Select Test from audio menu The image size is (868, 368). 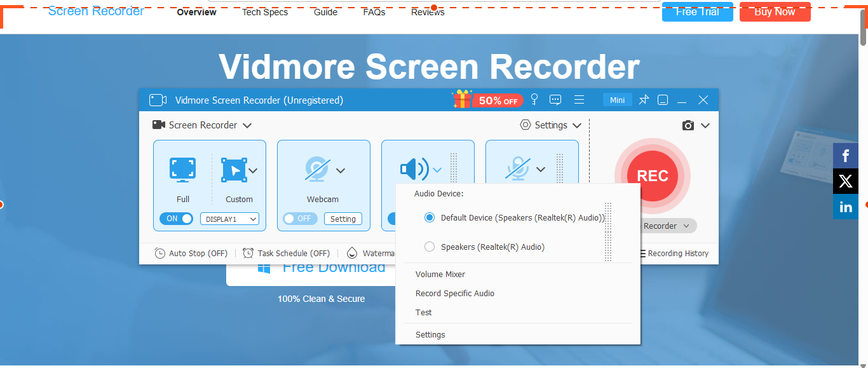(x=424, y=313)
